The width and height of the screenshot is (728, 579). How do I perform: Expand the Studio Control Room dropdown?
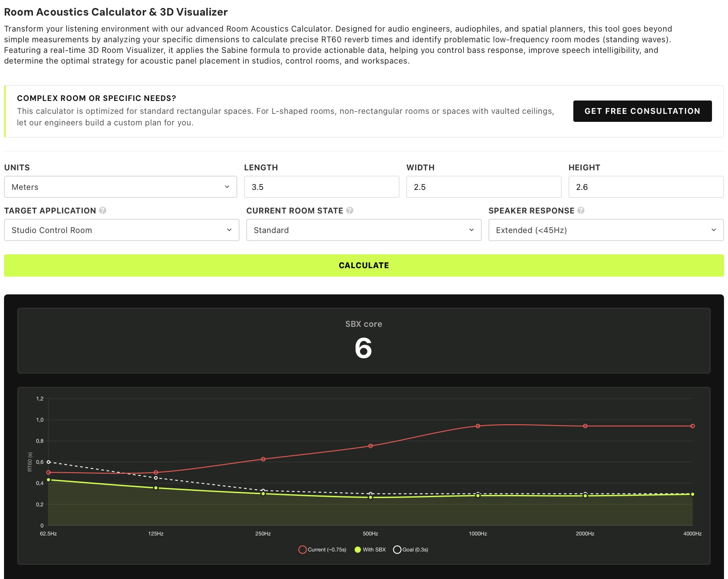pyautogui.click(x=121, y=230)
